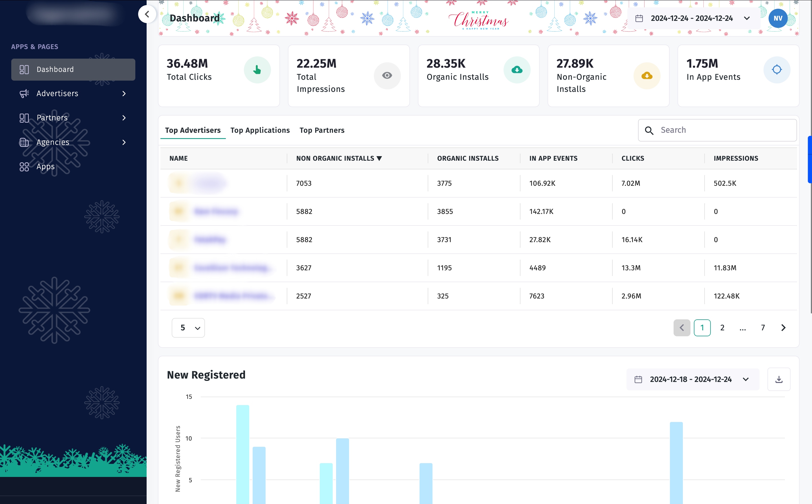Click the In App Events gear icon

click(777, 70)
